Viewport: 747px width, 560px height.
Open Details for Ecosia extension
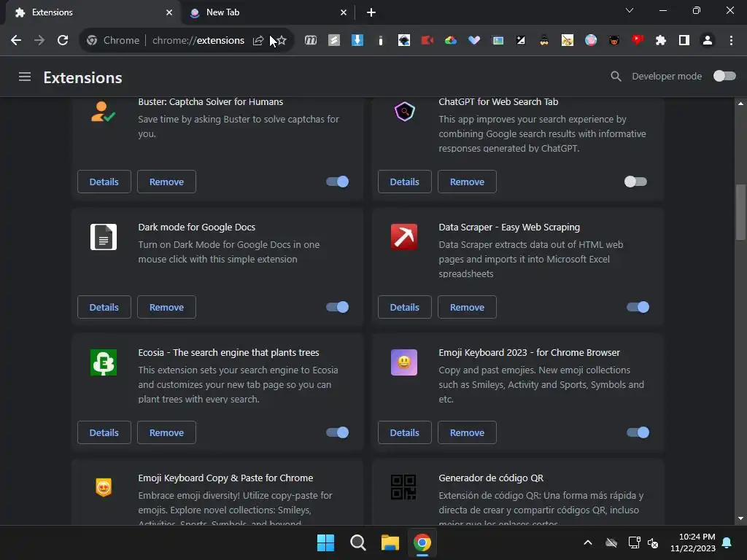pyautogui.click(x=104, y=432)
